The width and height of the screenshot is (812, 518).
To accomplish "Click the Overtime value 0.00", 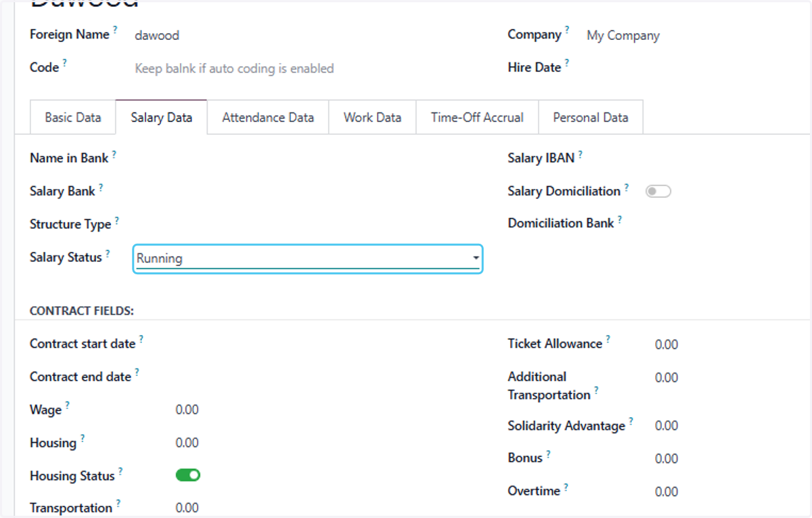I will pyautogui.click(x=667, y=492).
